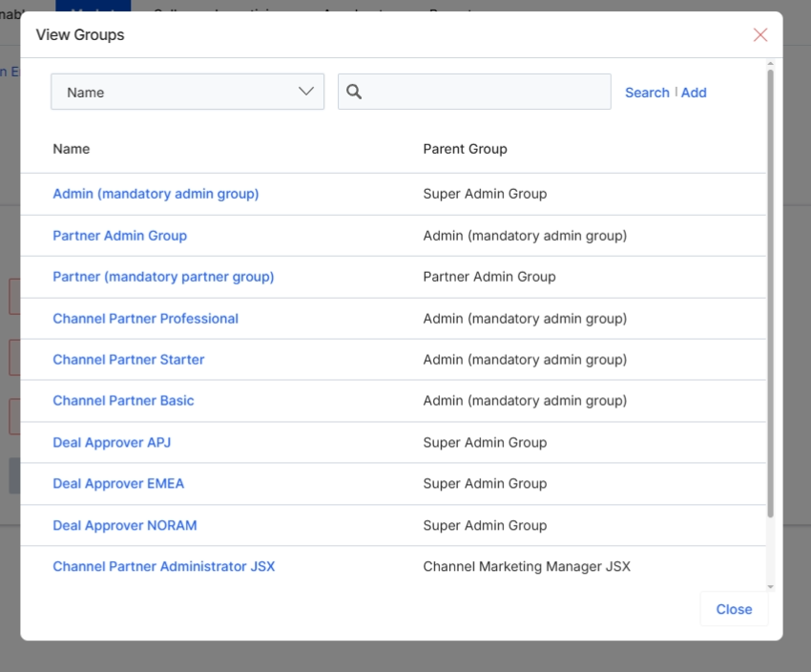Open the Channel Partner Administrator JSX group

click(164, 566)
